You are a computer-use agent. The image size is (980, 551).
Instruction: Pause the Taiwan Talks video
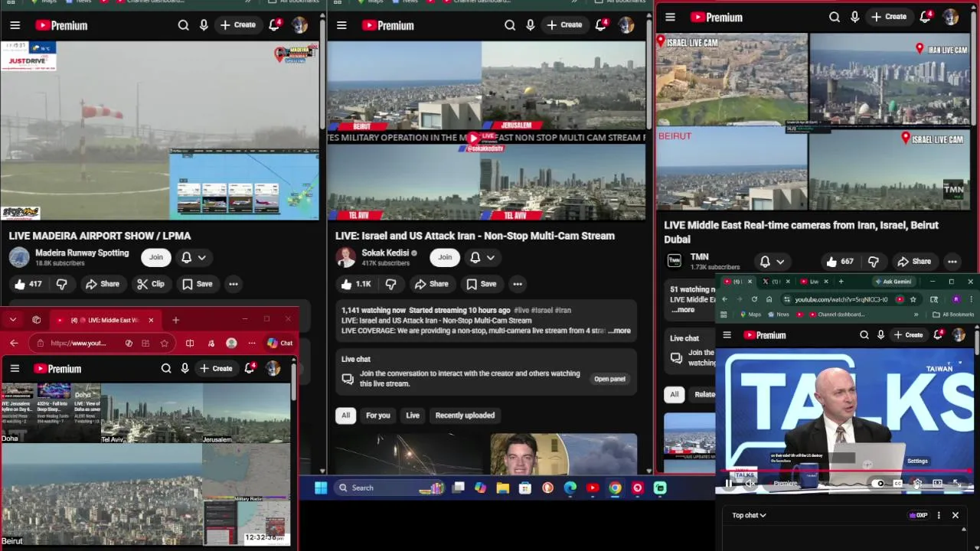[x=729, y=483]
